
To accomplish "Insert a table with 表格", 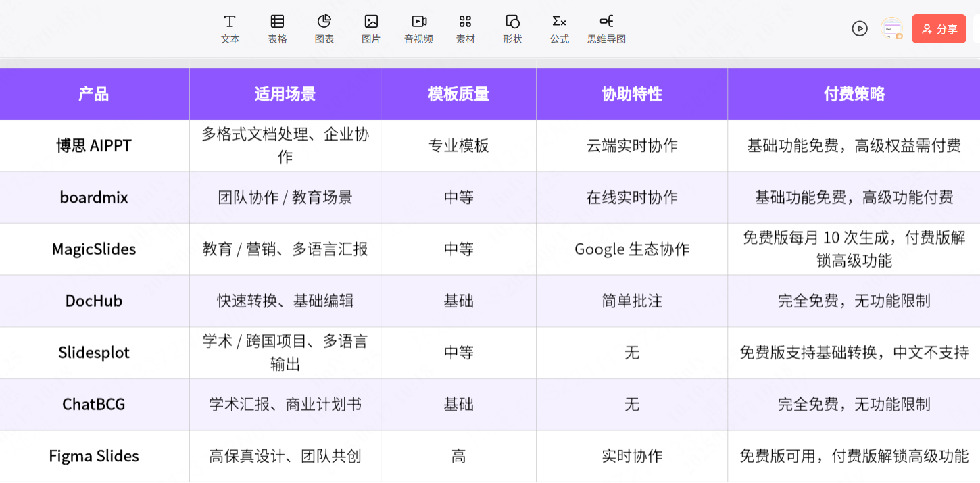I will tap(277, 29).
